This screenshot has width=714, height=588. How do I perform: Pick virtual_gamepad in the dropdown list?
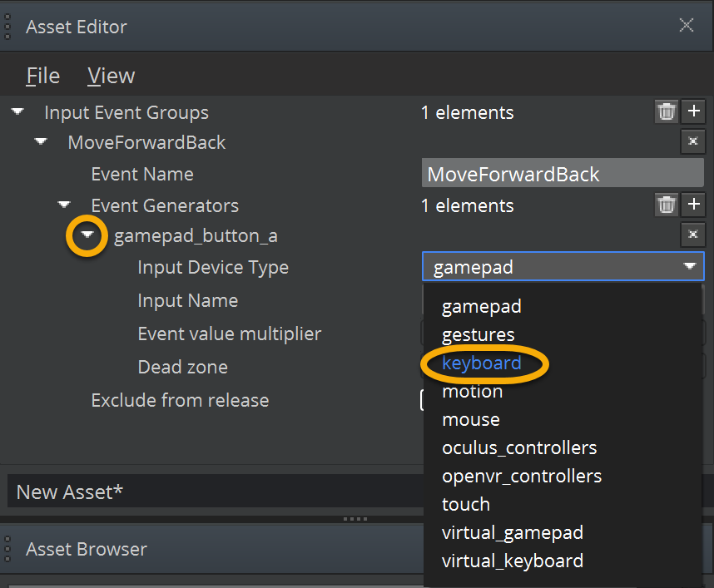point(512,532)
